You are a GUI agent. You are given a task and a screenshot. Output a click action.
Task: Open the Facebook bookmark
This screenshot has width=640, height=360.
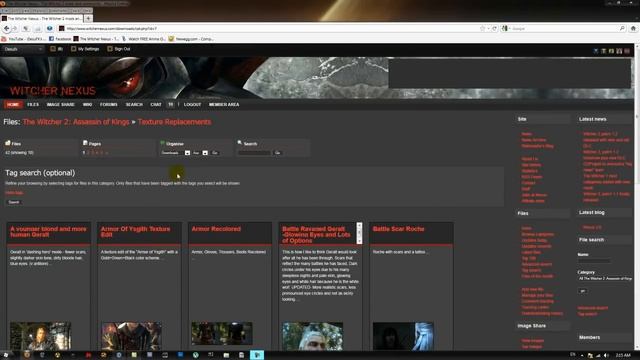60,39
